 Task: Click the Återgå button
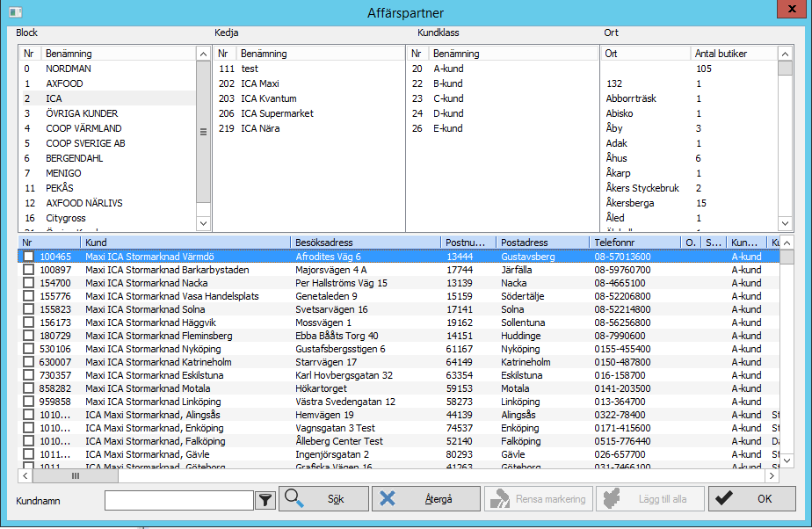(425, 499)
